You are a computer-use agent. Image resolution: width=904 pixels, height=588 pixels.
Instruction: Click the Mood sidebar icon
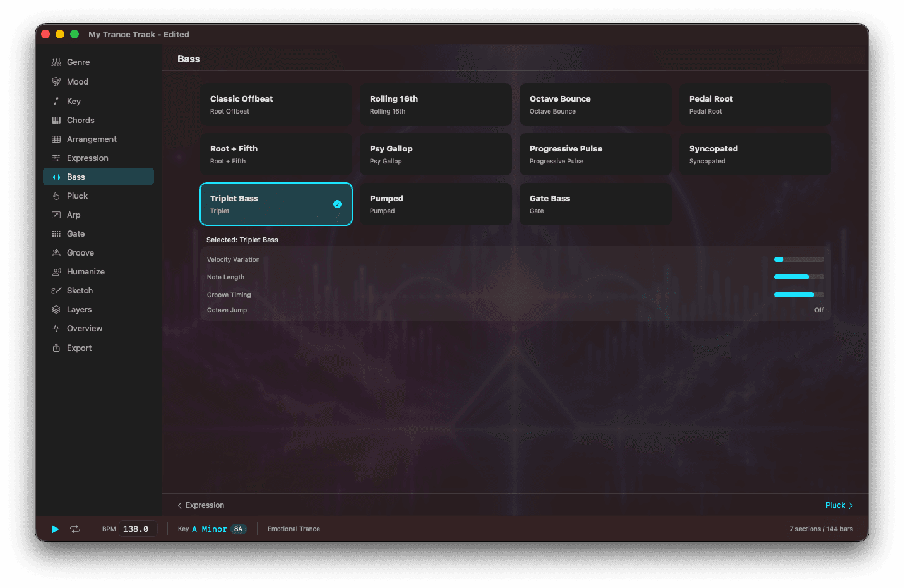click(x=56, y=82)
